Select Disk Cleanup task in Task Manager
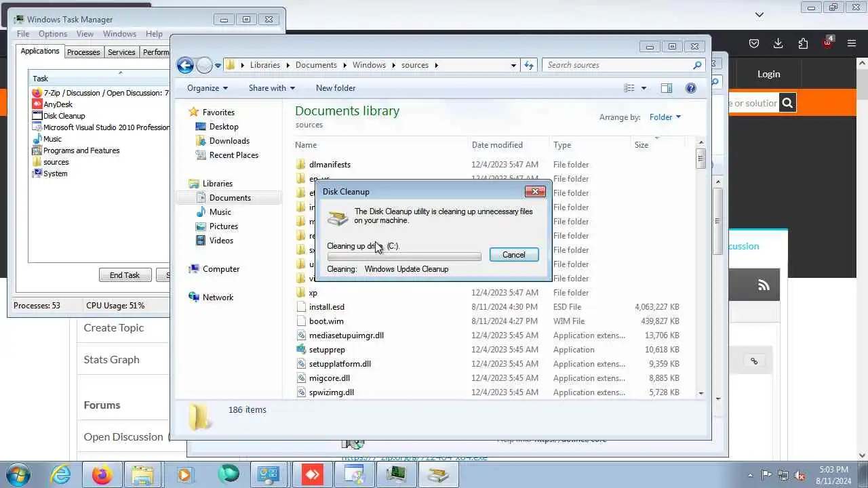868x488 pixels. point(64,116)
